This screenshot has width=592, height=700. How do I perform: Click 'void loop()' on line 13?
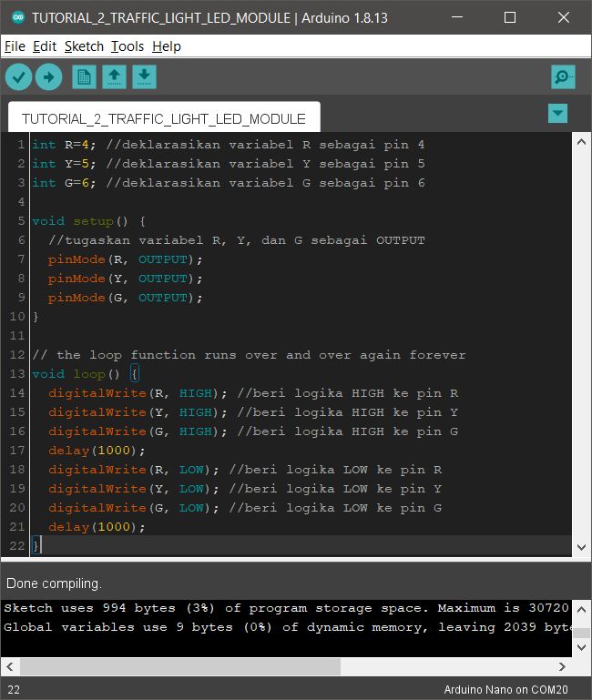[76, 374]
